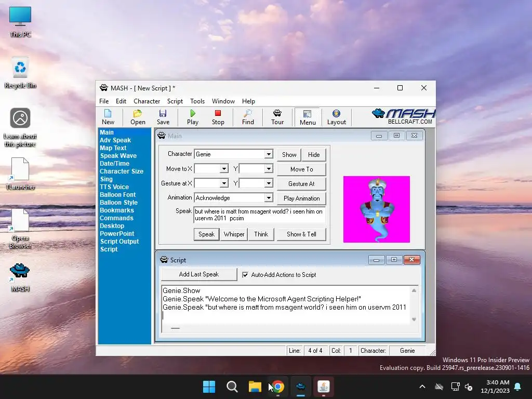Expand the Character dropdown showing Genie
Image resolution: width=532 pixels, height=399 pixels.
[269, 154]
